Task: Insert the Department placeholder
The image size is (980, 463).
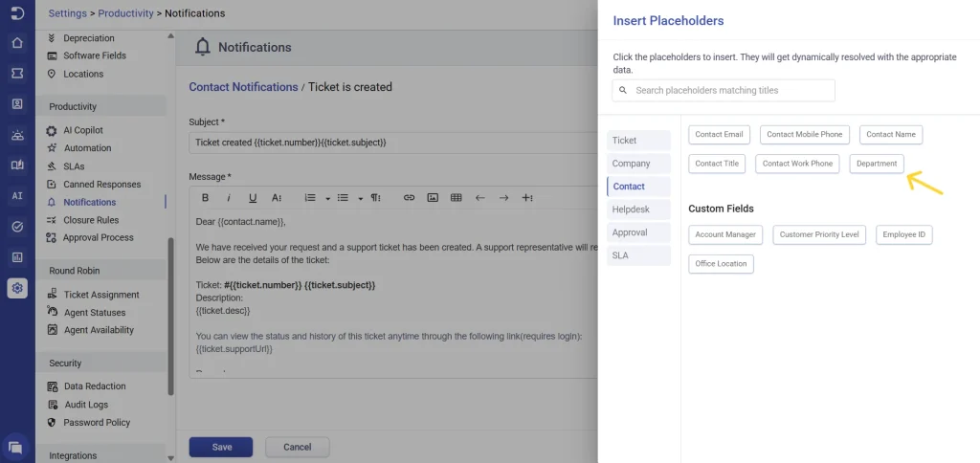Action: [x=877, y=164]
